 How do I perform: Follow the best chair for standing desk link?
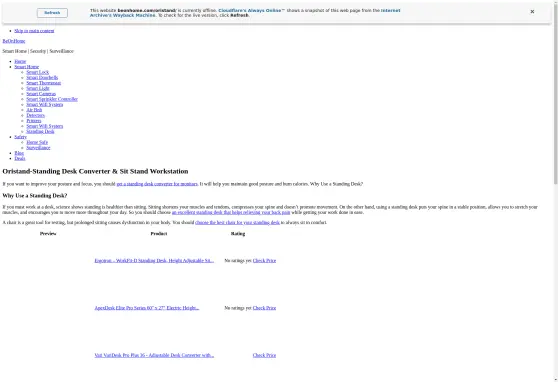coord(237,223)
